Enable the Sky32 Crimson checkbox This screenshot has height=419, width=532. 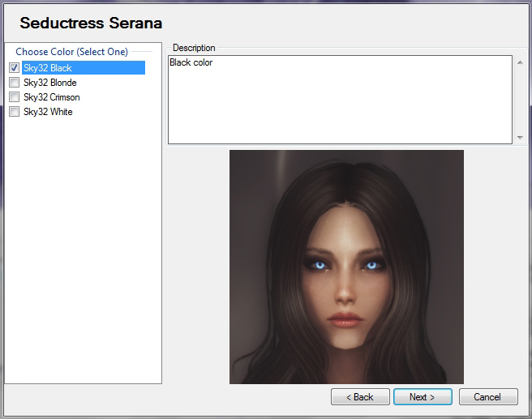click(x=14, y=97)
